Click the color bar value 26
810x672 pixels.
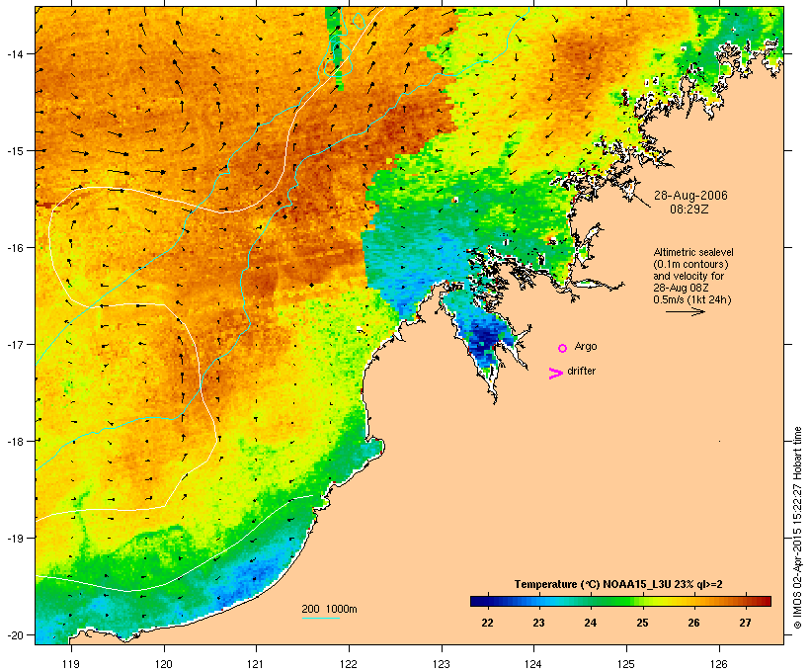pyautogui.click(x=693, y=623)
